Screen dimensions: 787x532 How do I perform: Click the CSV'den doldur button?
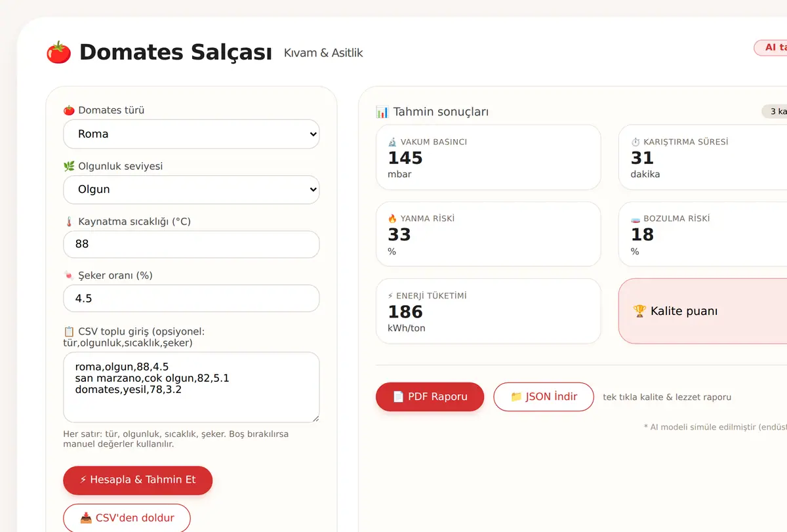(127, 518)
